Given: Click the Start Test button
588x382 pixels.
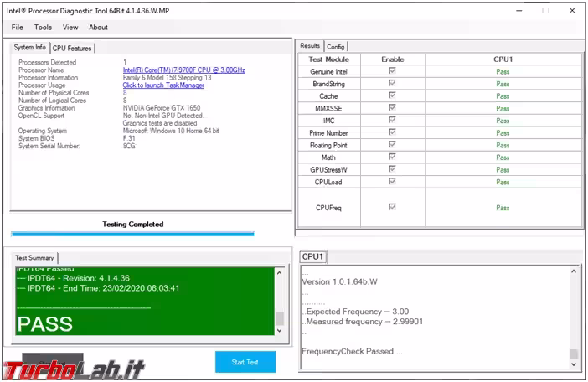Looking at the screenshot, I should tap(245, 362).
